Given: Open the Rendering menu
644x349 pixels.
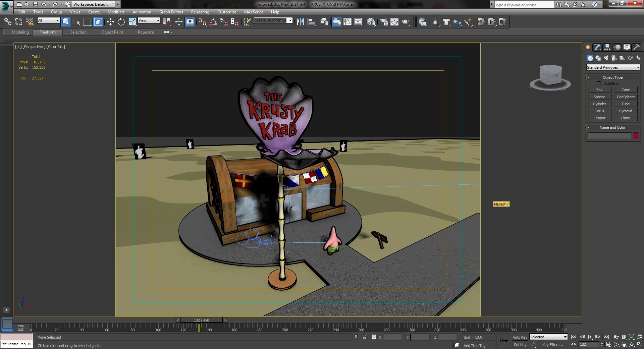Looking at the screenshot, I should click(x=200, y=12).
